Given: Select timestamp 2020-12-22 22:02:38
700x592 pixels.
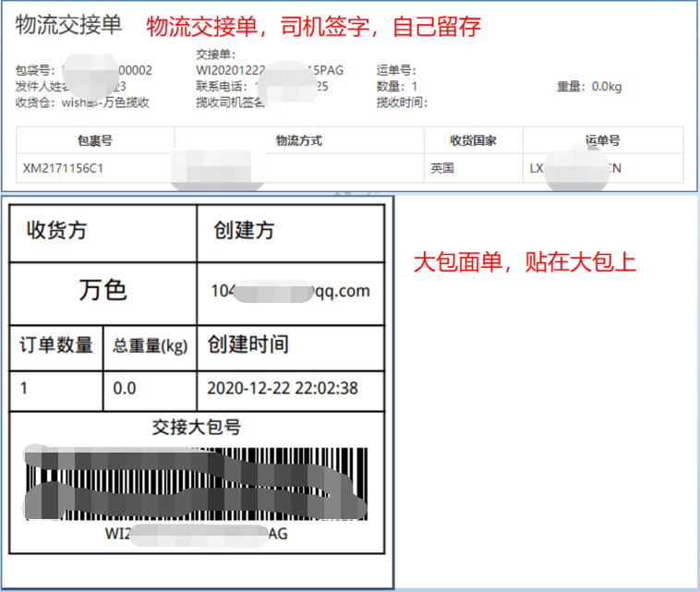Looking at the screenshot, I should tap(283, 388).
